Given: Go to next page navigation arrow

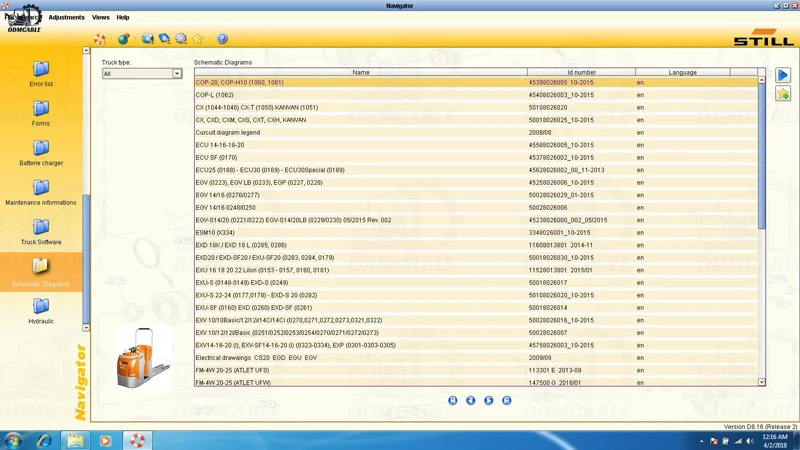Looking at the screenshot, I should (x=489, y=400).
